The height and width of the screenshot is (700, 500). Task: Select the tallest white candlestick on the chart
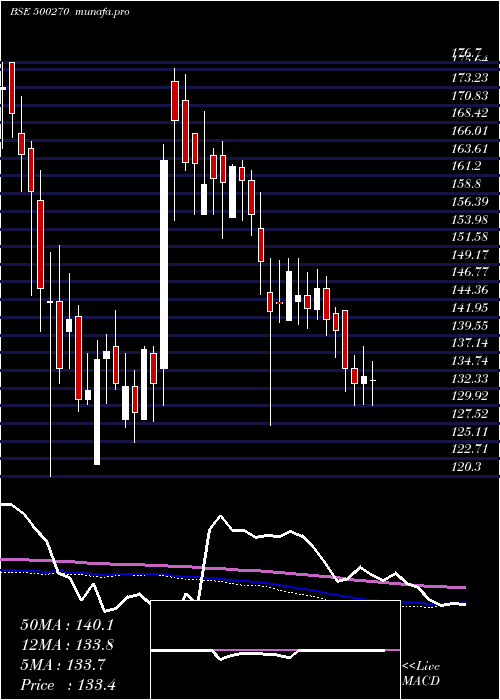click(x=164, y=264)
